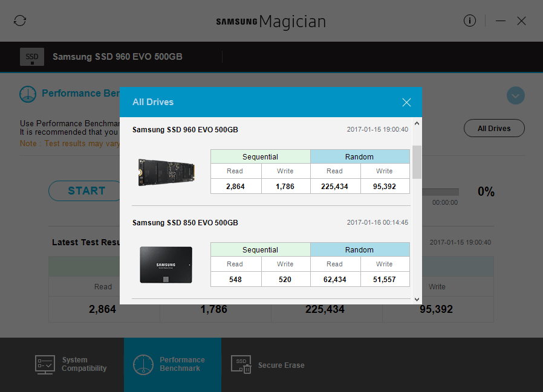Click the 00:00:00 elapsed time label

pos(445,202)
